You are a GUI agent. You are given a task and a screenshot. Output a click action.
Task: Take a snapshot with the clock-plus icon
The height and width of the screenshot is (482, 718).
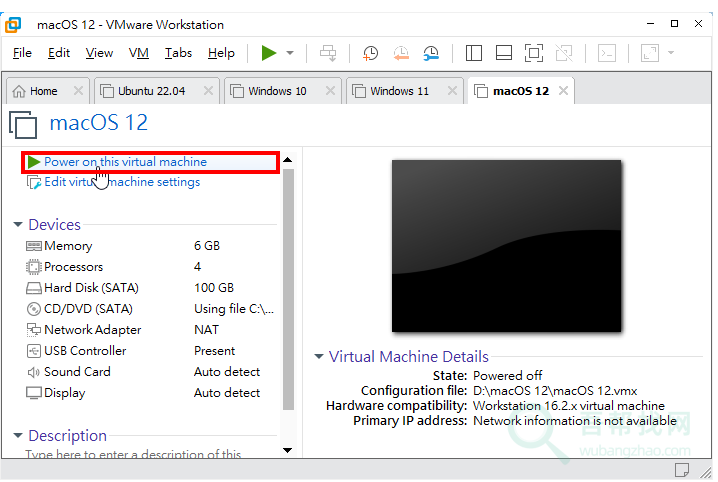pyautogui.click(x=370, y=53)
